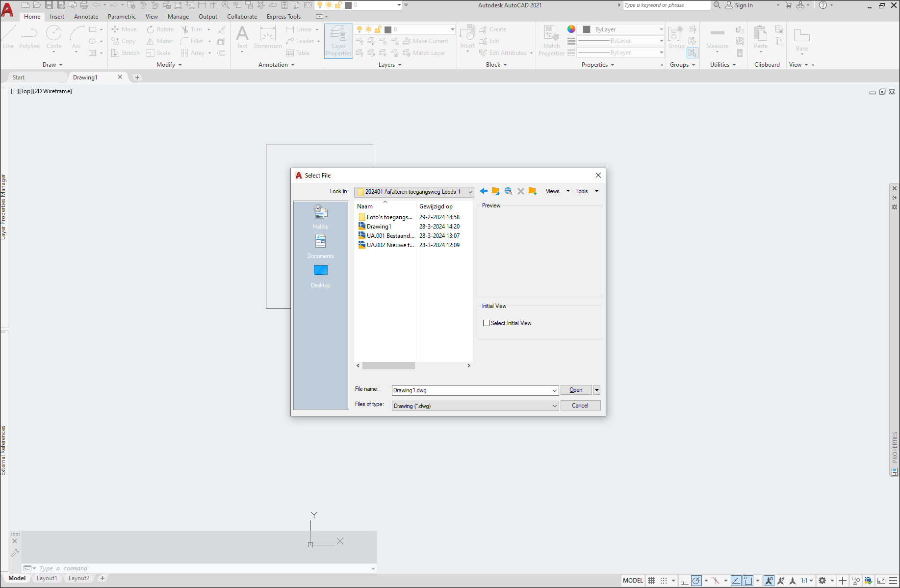Open the arrow next to the Open button
Screen dimensions: 900x588
pyautogui.click(x=597, y=390)
